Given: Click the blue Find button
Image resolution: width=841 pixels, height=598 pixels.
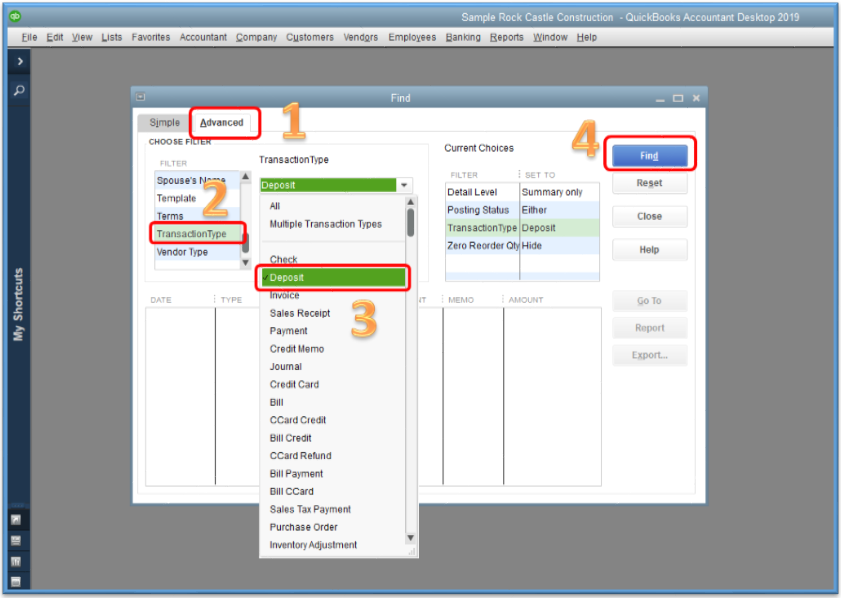Looking at the screenshot, I should coord(649,156).
